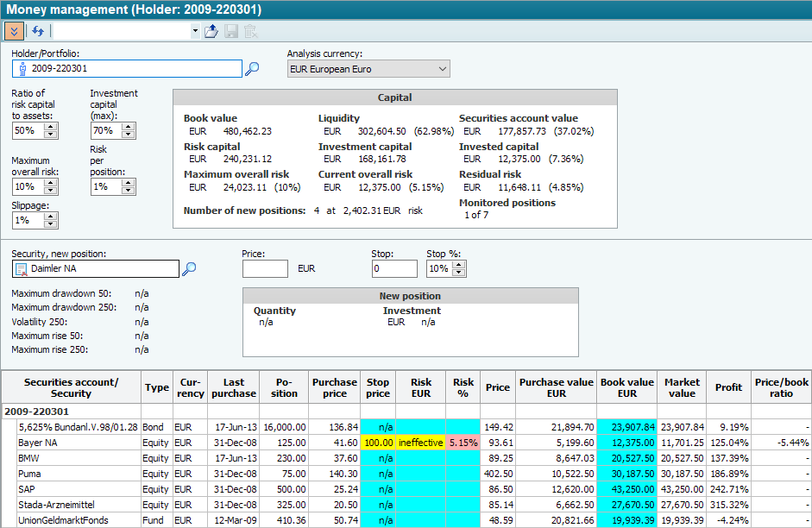Click into the Price input field
This screenshot has width=812, height=528.
click(x=265, y=269)
